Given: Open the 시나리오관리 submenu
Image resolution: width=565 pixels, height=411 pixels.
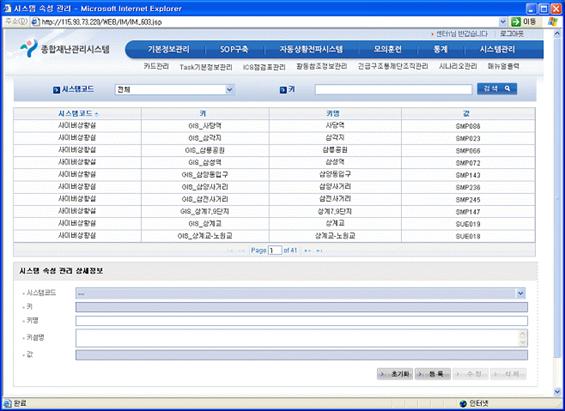Looking at the screenshot, I should tap(458, 67).
